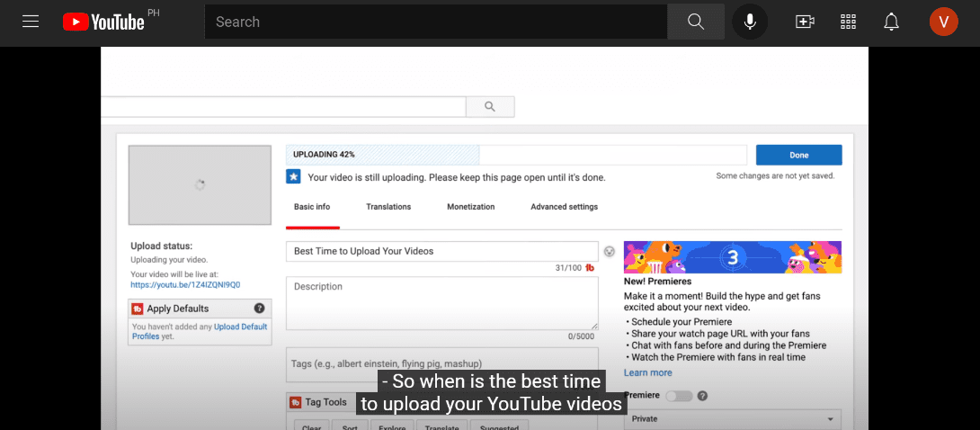Click the 'New! Premieres' heading

click(x=657, y=282)
